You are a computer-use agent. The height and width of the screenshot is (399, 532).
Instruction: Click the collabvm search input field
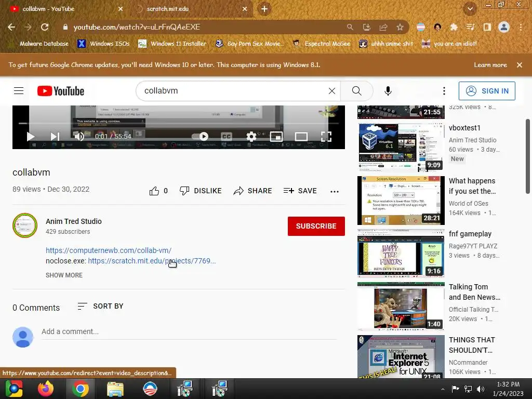234,90
